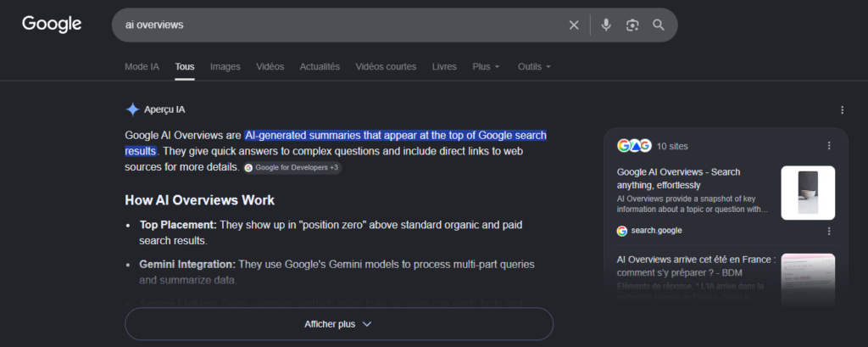This screenshot has height=347, width=868.
Task: Click the BDM article thumbnail image
Action: click(x=808, y=280)
